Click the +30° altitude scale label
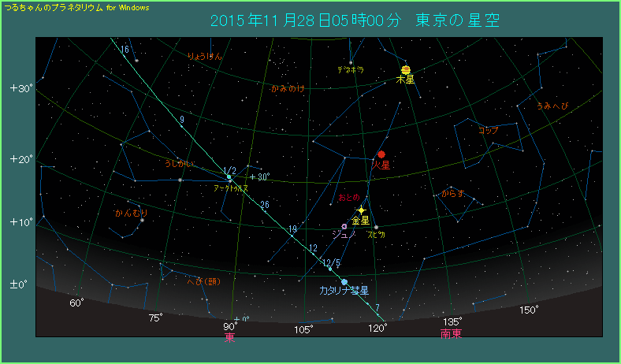 (21, 88)
